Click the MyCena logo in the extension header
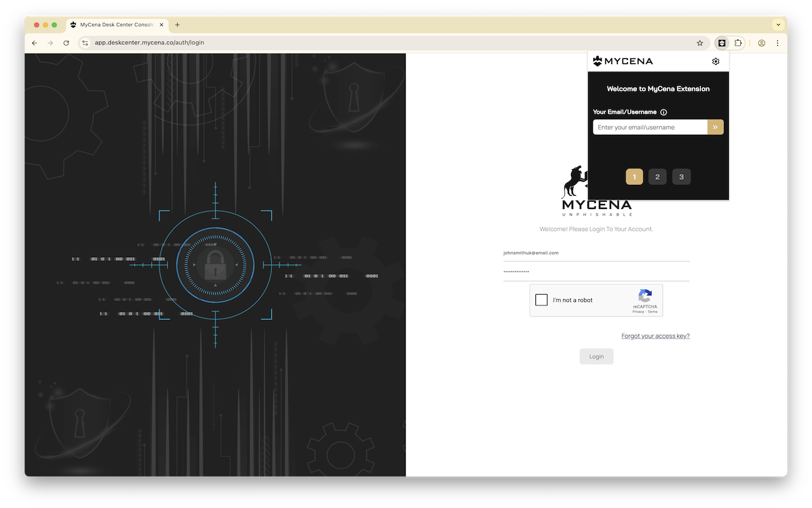Image resolution: width=812 pixels, height=508 pixels. (x=622, y=62)
